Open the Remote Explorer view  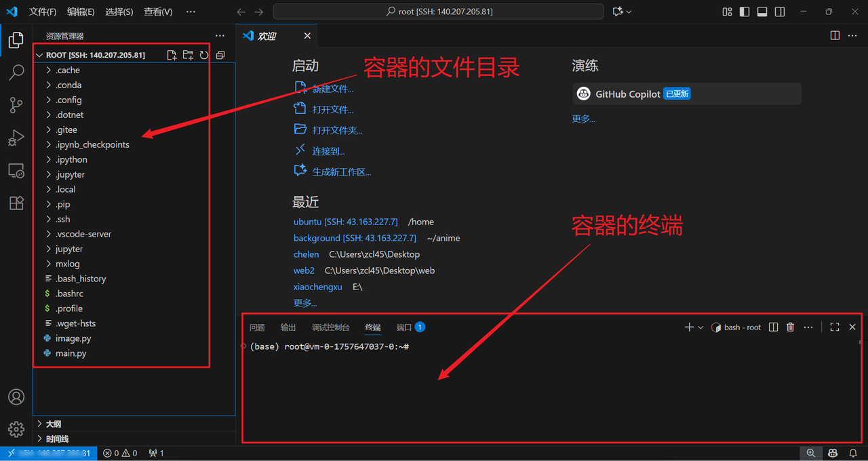coord(16,171)
